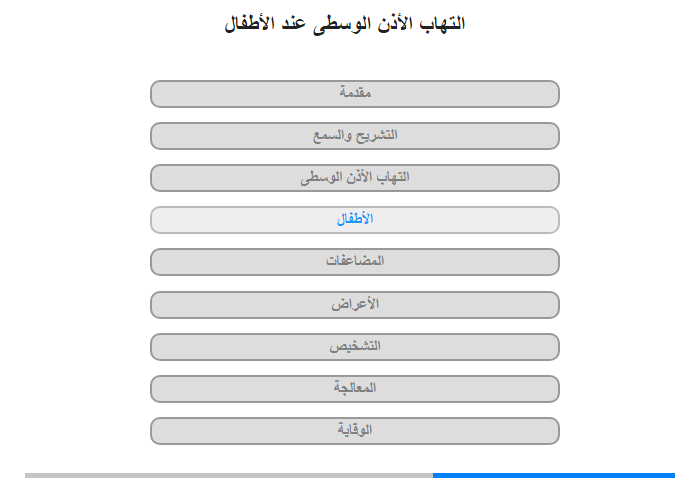Click the page title التهاب الأذن الوسطى عند الأطفال

pos(345,24)
